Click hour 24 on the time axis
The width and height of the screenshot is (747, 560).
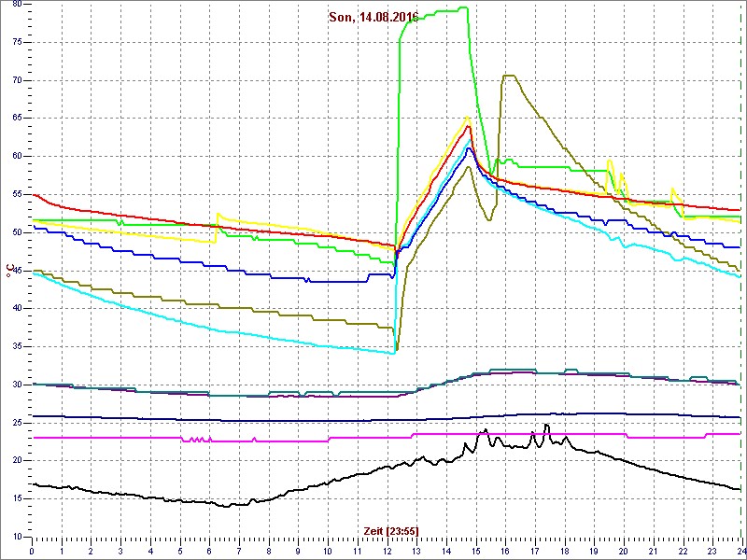click(740, 551)
